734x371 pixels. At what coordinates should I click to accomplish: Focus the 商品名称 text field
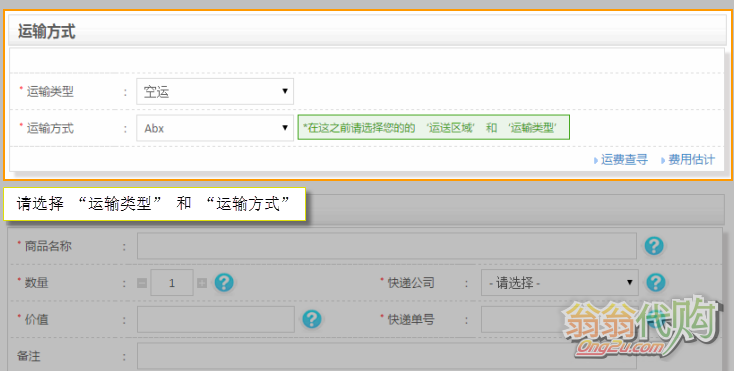click(x=387, y=246)
